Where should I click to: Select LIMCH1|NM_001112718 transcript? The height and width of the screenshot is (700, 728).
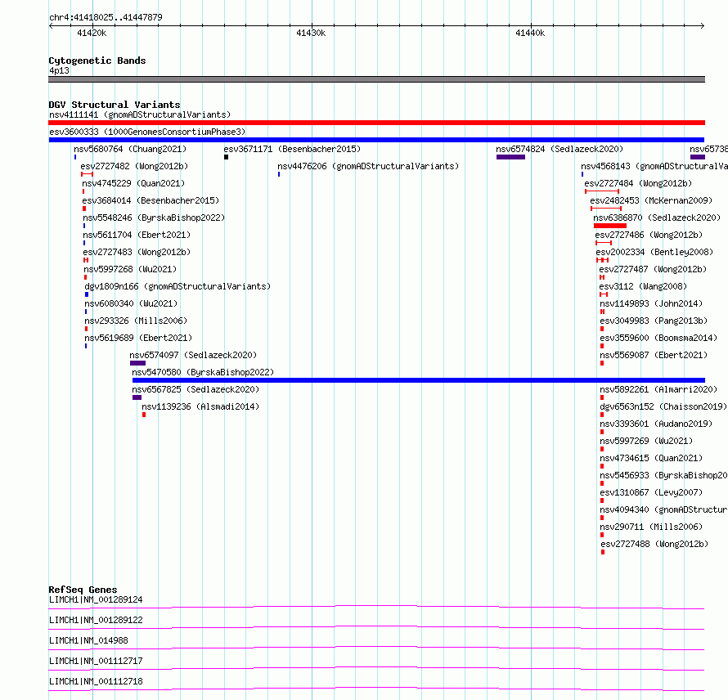click(96, 681)
